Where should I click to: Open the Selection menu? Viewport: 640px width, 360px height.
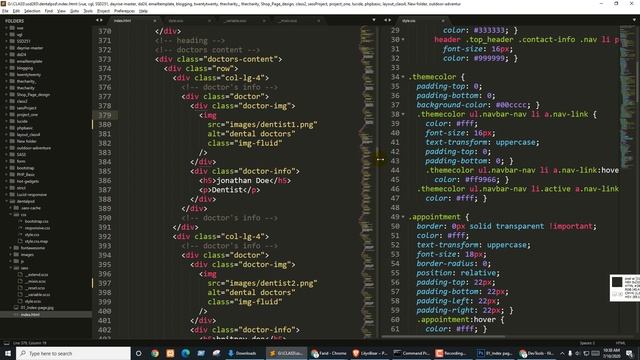[x=32, y=11]
